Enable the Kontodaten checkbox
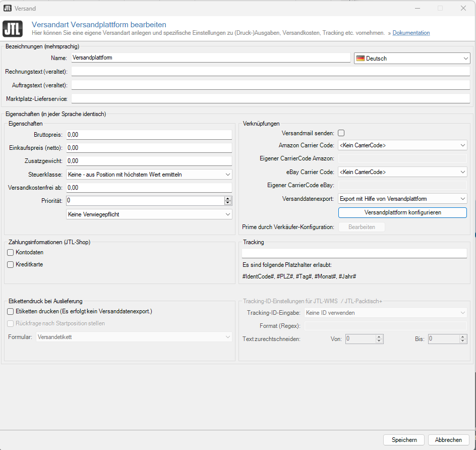Image resolution: width=476 pixels, height=450 pixels. point(10,253)
